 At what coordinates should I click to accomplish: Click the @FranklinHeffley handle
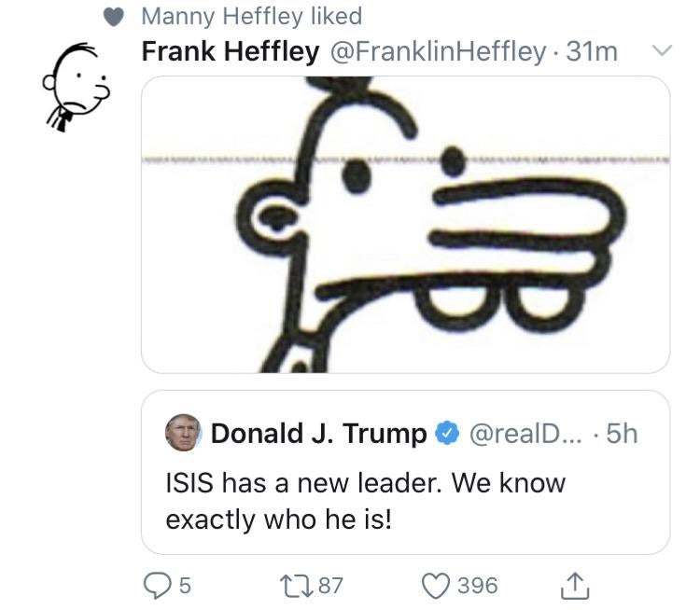pyautogui.click(x=438, y=52)
